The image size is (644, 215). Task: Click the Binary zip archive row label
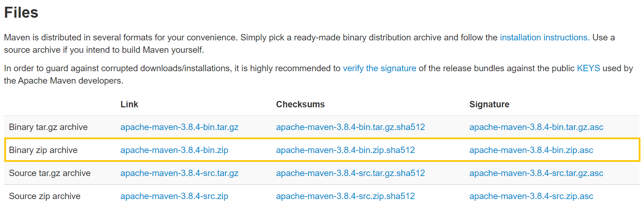tap(43, 150)
